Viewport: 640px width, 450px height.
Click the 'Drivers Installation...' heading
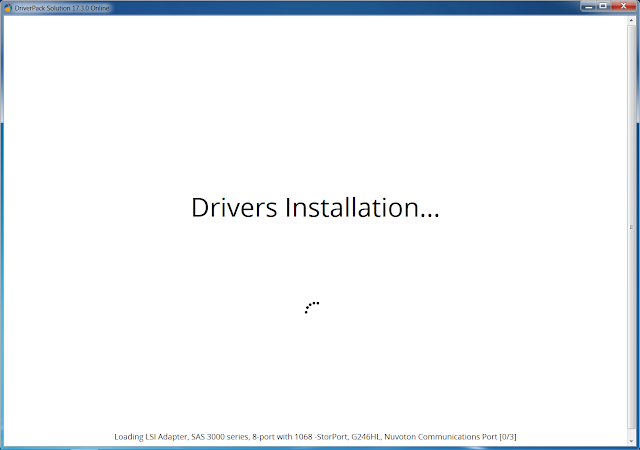coord(315,208)
